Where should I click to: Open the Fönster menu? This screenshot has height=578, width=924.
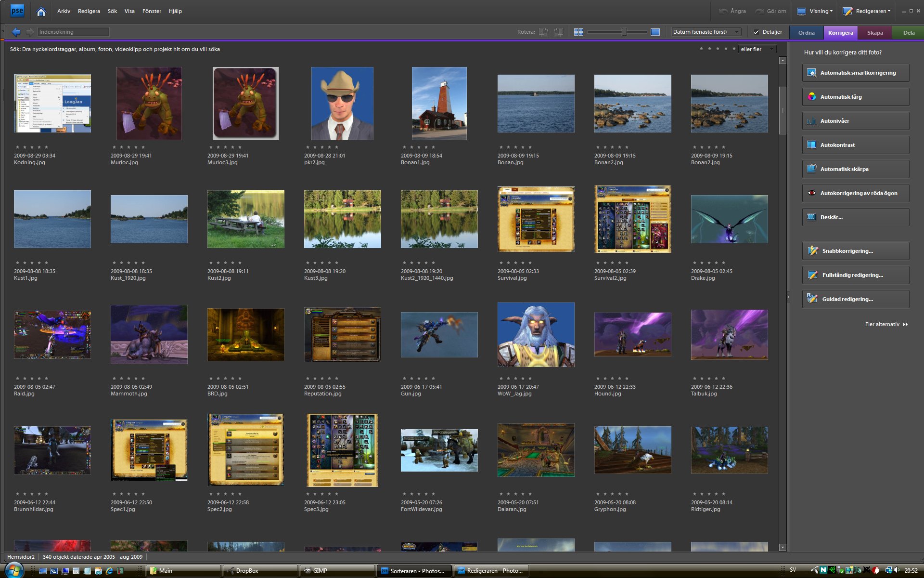(x=152, y=11)
